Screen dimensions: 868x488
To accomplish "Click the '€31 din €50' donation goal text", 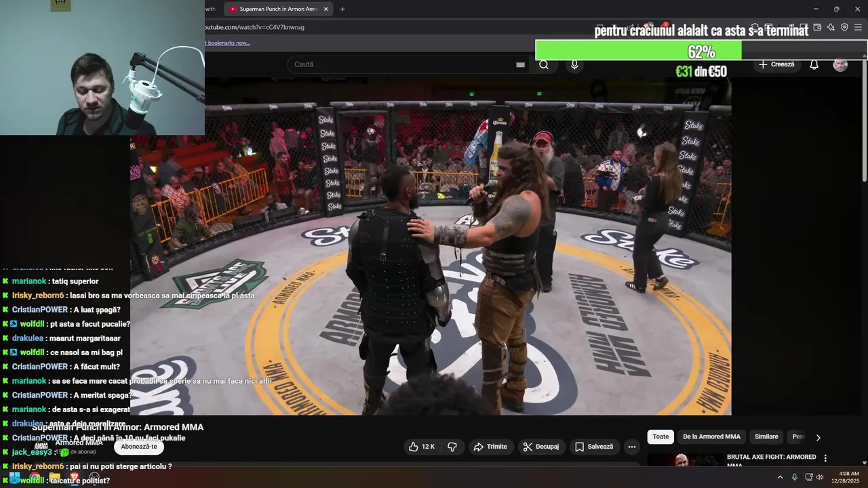I will (x=701, y=71).
